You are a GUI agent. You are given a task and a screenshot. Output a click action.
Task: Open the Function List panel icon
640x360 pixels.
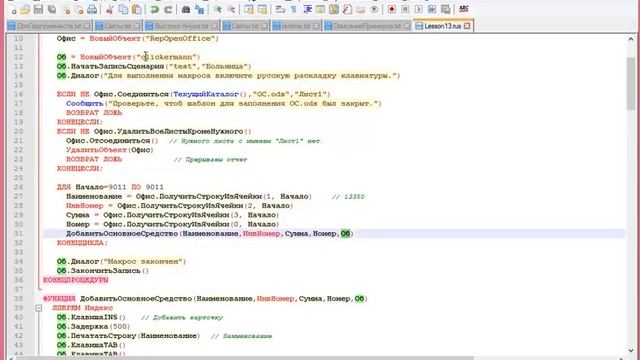(347, 9)
